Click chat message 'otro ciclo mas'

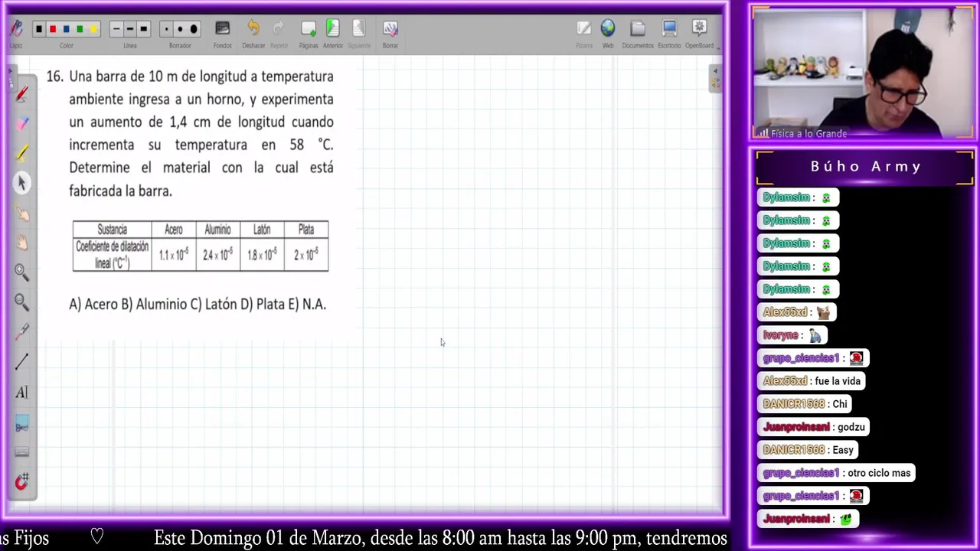[x=879, y=473]
